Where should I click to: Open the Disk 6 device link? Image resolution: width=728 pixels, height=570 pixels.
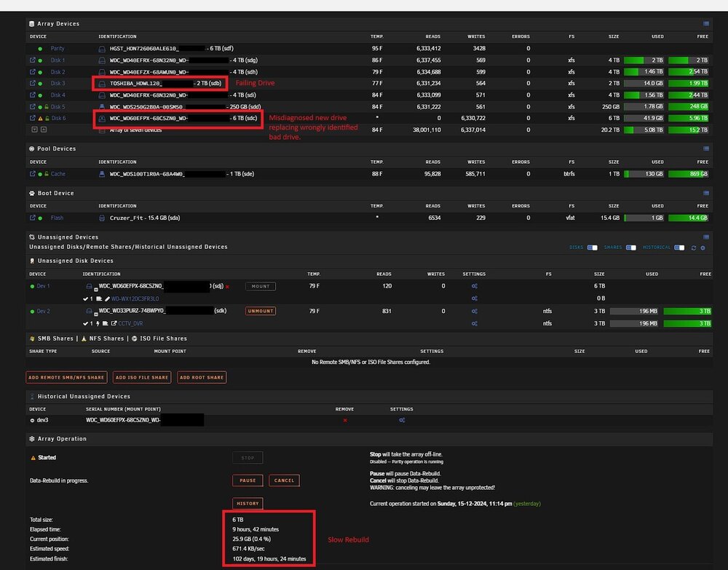coord(58,118)
